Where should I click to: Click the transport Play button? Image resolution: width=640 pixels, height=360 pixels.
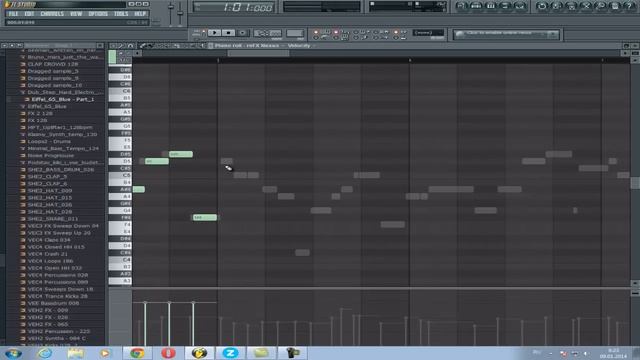coord(214,33)
